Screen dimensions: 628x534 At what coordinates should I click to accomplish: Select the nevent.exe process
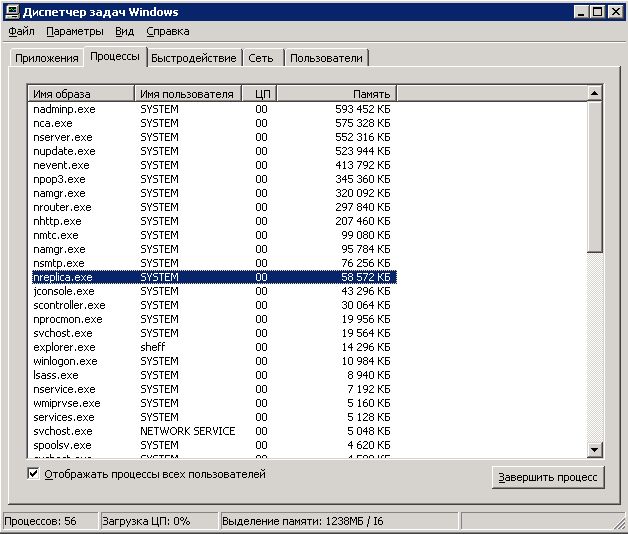coord(212,165)
